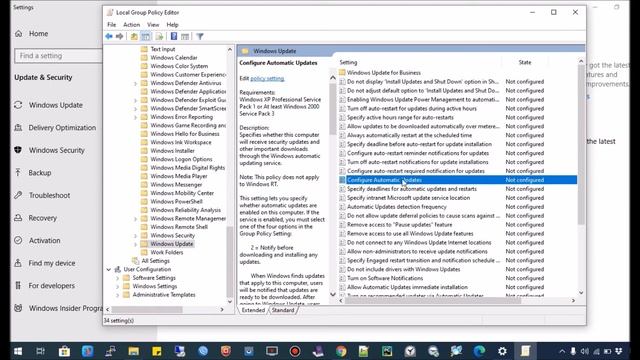Screen dimensions: 640x360
Task: Open the File menu
Action: (x=111, y=24)
